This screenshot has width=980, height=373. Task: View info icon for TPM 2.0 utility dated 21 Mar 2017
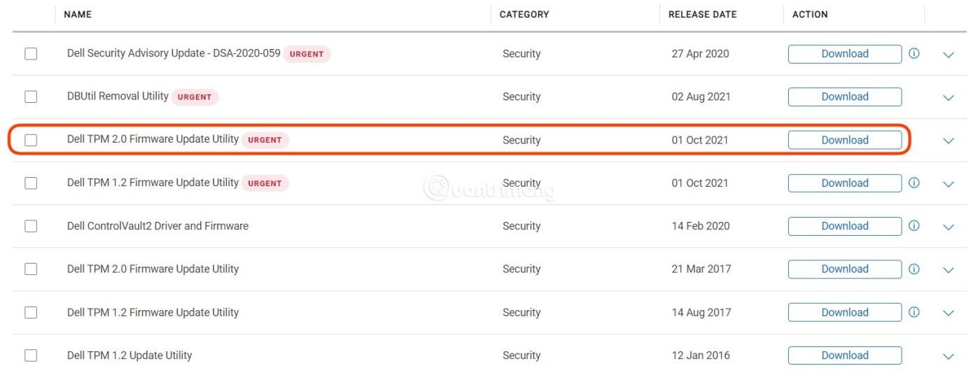[x=914, y=269]
